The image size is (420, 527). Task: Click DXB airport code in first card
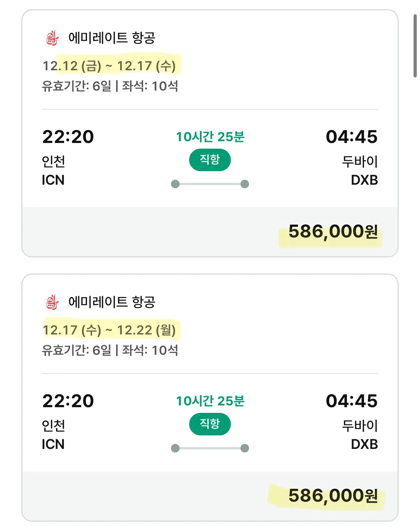coord(364,180)
